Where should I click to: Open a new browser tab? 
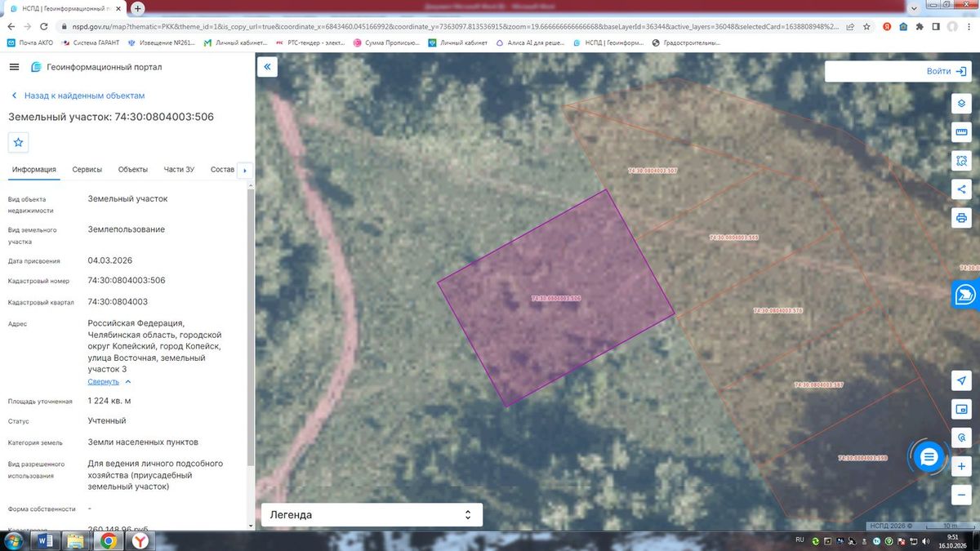point(138,8)
